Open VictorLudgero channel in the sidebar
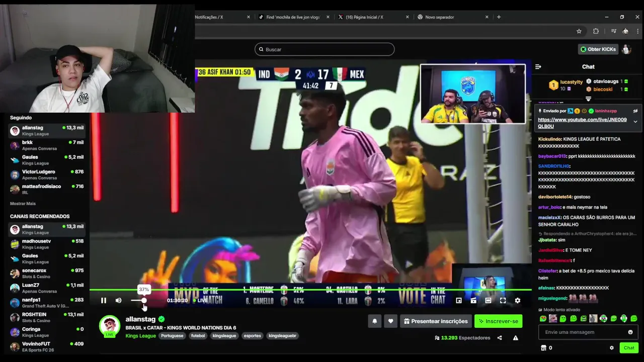The height and width of the screenshot is (362, 644). pyautogui.click(x=47, y=174)
